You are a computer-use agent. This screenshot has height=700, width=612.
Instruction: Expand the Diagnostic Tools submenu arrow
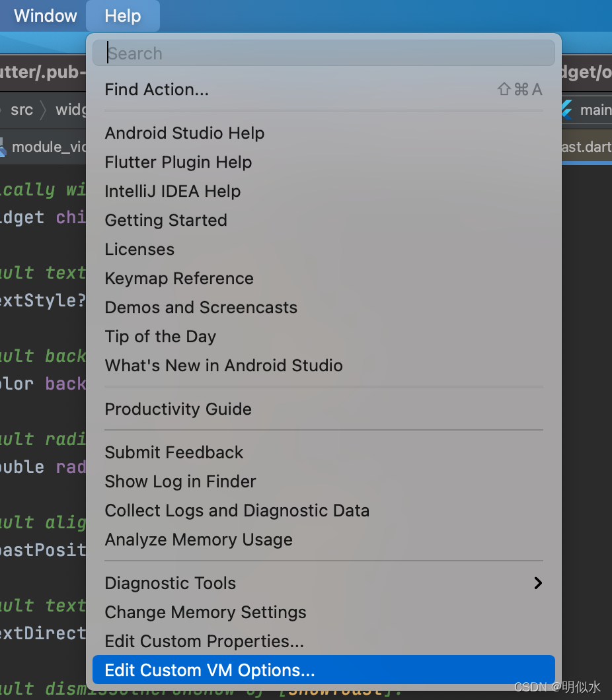point(538,583)
